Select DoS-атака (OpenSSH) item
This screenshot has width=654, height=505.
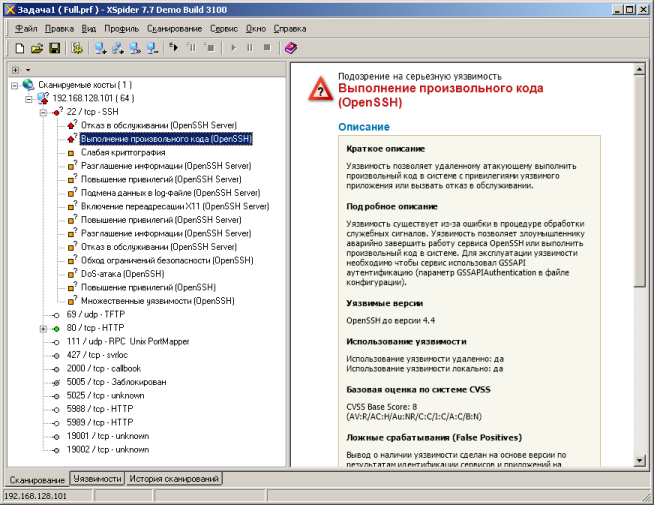point(123,274)
